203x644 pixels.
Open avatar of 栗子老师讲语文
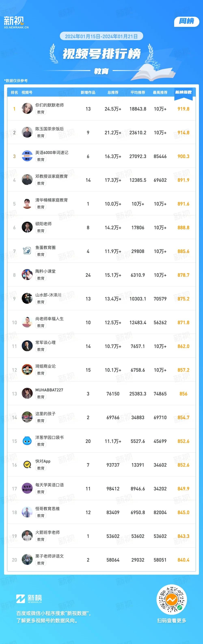[27, 560]
